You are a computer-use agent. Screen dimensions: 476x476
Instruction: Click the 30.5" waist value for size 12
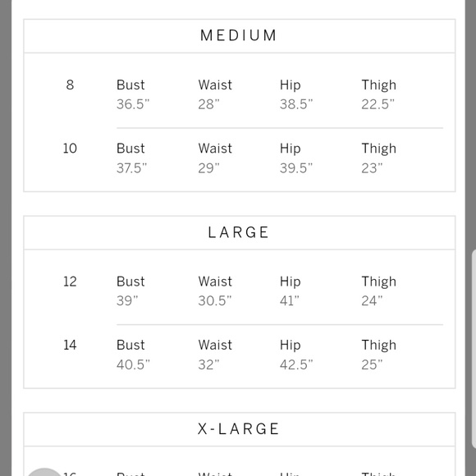(x=215, y=301)
